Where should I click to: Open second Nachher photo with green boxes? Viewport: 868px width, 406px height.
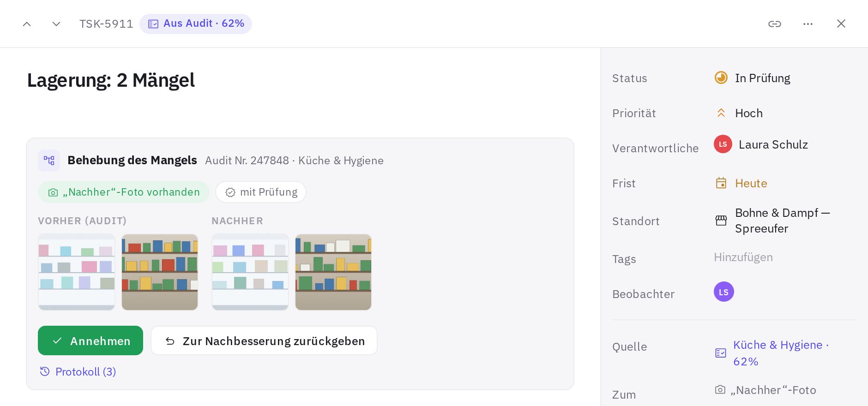point(333,272)
